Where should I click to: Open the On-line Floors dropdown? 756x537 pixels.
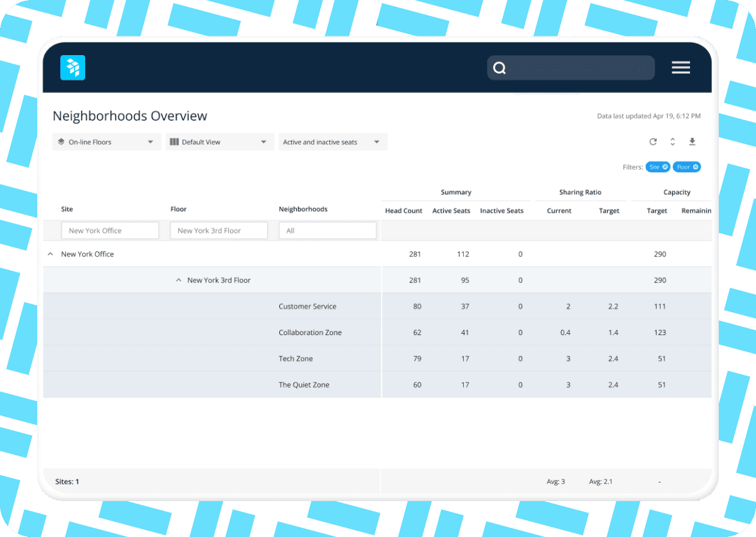tap(106, 142)
